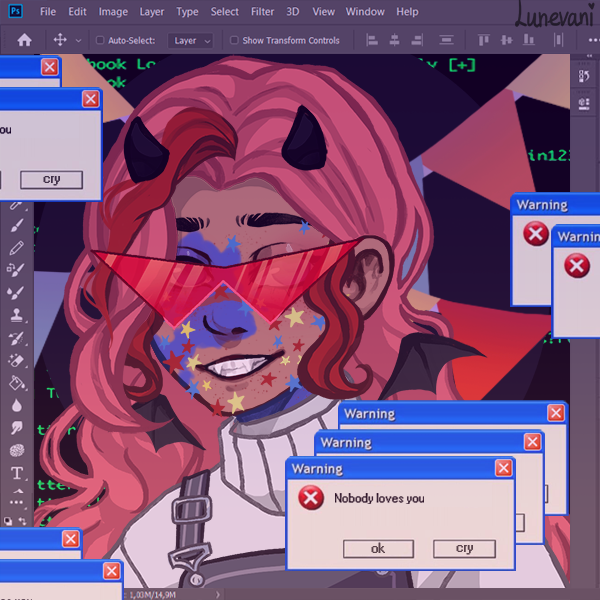600x600 pixels.
Task: Select the Magic Eraser tool
Action: [16, 360]
